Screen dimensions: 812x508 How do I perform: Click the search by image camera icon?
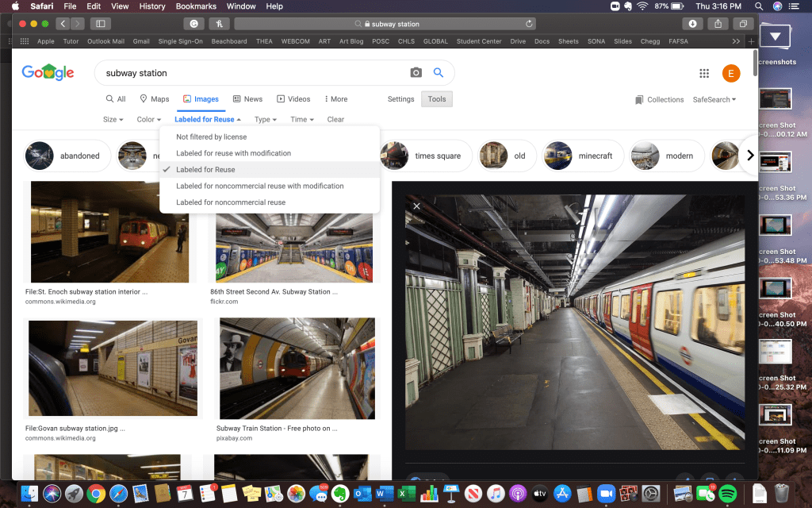416,73
